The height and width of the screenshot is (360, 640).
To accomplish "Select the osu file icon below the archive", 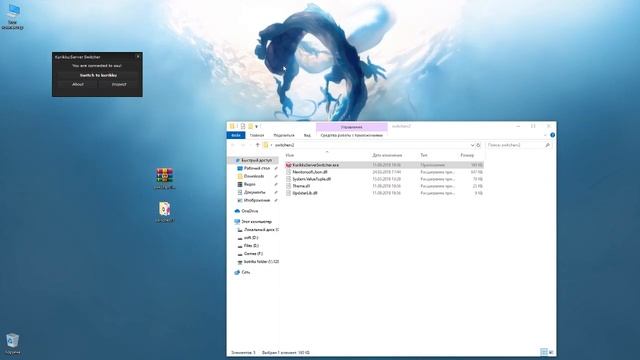I will (x=164, y=211).
